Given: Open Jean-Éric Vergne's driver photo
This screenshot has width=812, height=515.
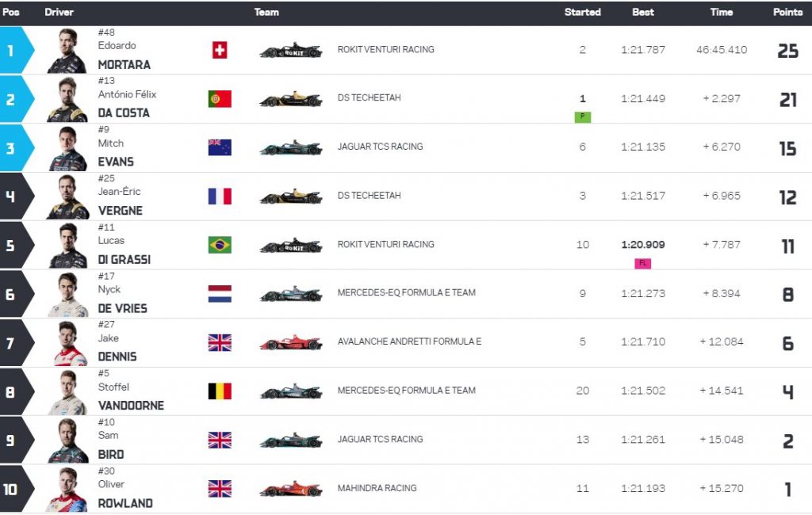Looking at the screenshot, I should [x=68, y=196].
